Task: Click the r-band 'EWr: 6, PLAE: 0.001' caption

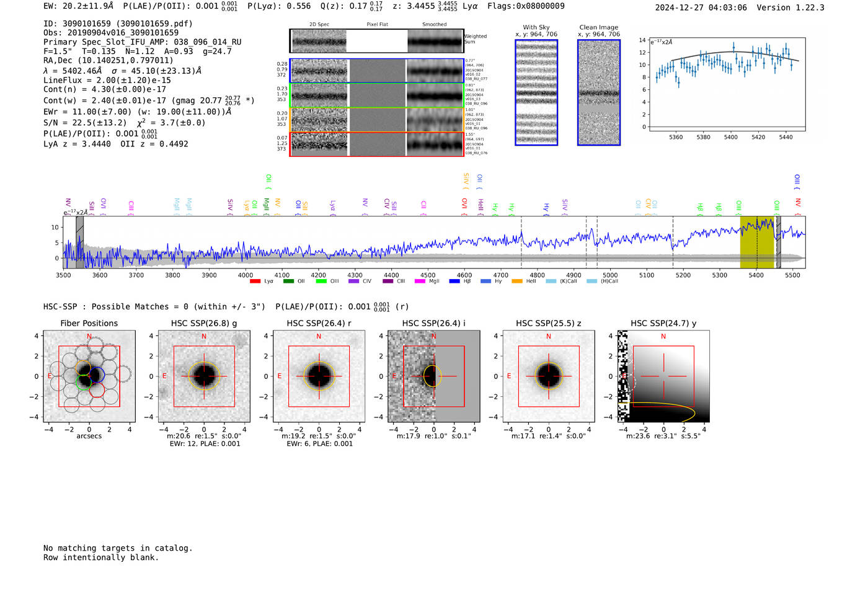Action: (319, 444)
